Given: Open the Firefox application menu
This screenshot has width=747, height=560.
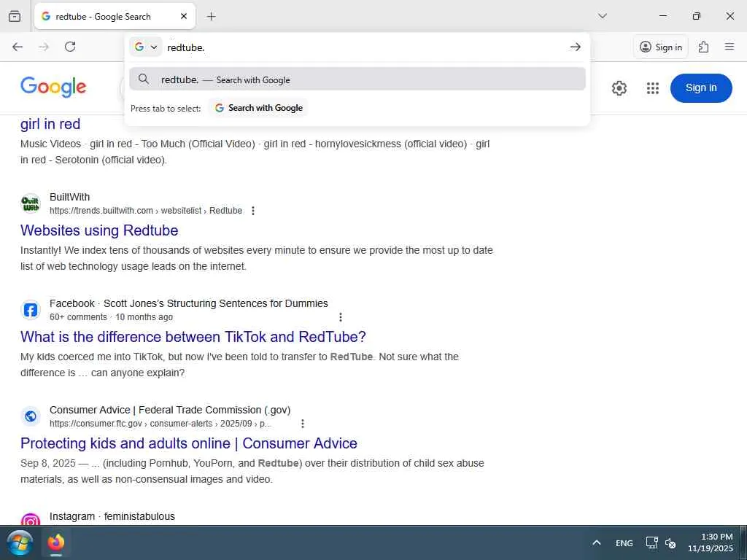Looking at the screenshot, I should click(x=729, y=47).
